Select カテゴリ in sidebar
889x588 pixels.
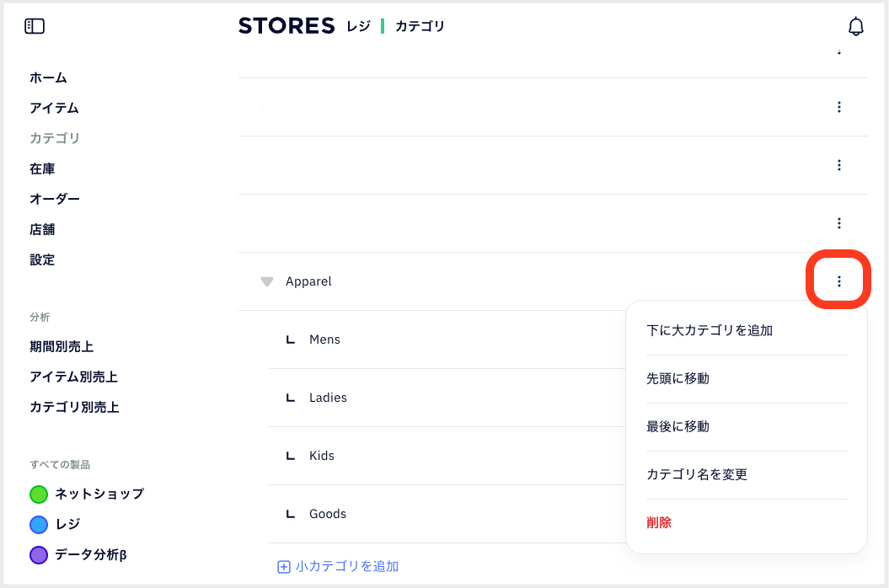(x=55, y=138)
